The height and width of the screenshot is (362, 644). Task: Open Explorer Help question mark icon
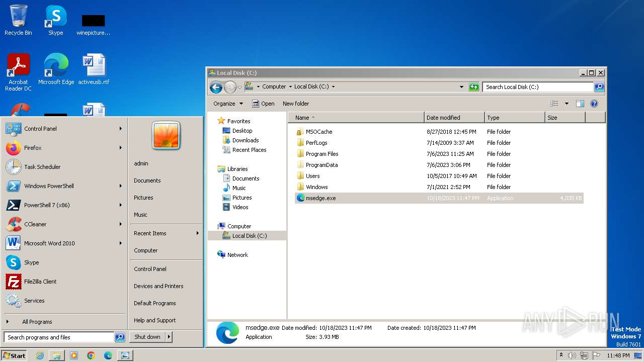[594, 104]
